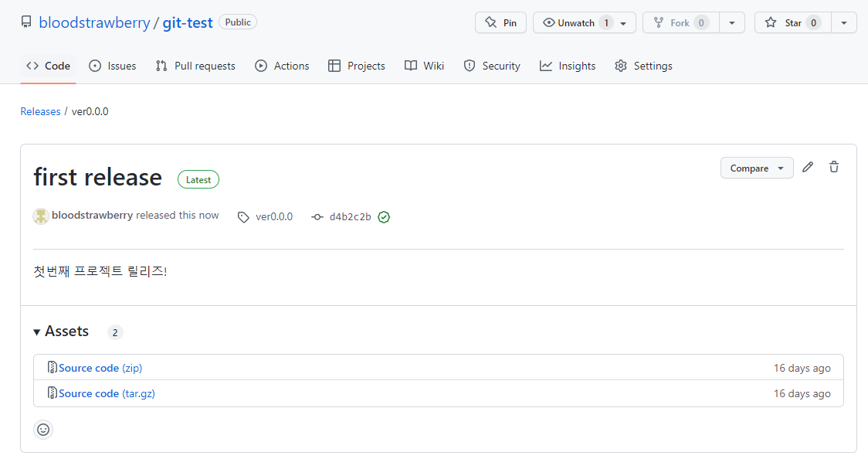Open the Compare dropdown
Viewport: 868px width, 459px height.
pos(757,168)
